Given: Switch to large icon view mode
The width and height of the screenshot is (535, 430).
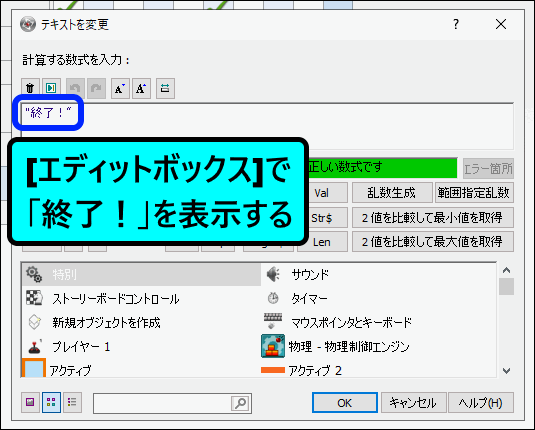Looking at the screenshot, I should [30, 402].
